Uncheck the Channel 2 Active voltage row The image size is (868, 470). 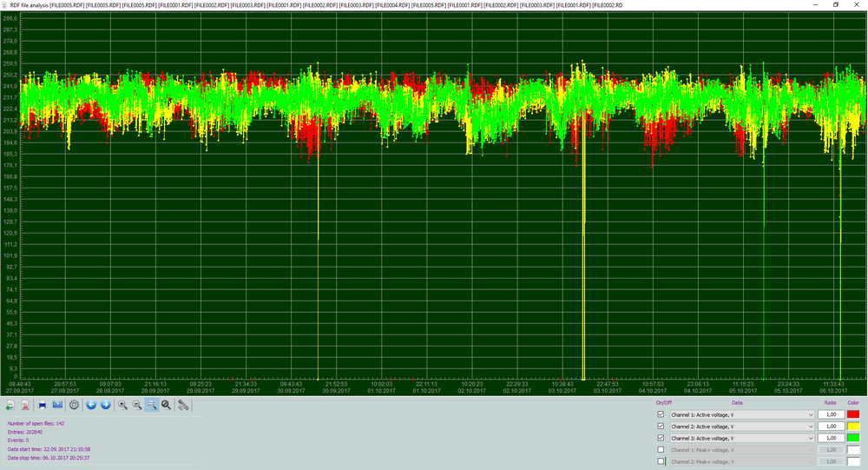tap(661, 427)
